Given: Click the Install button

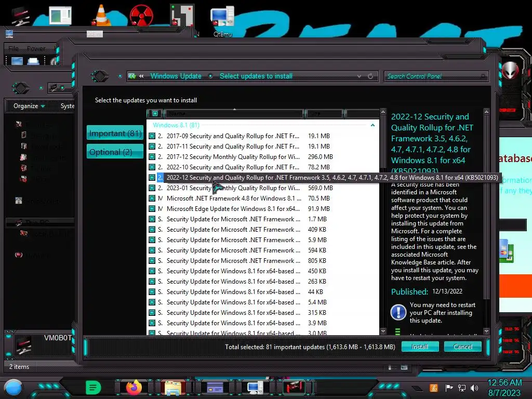Looking at the screenshot, I should pos(420,347).
